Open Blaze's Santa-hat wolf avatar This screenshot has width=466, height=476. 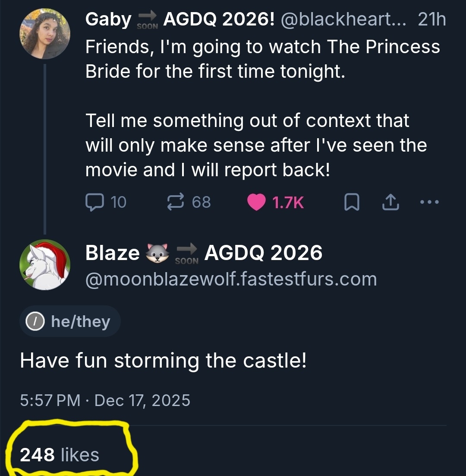[45, 264]
